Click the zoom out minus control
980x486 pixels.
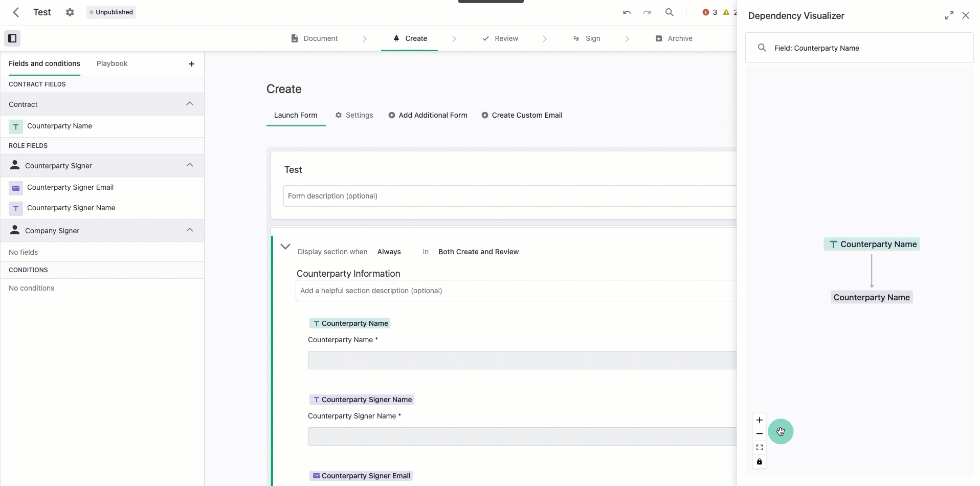click(x=759, y=434)
